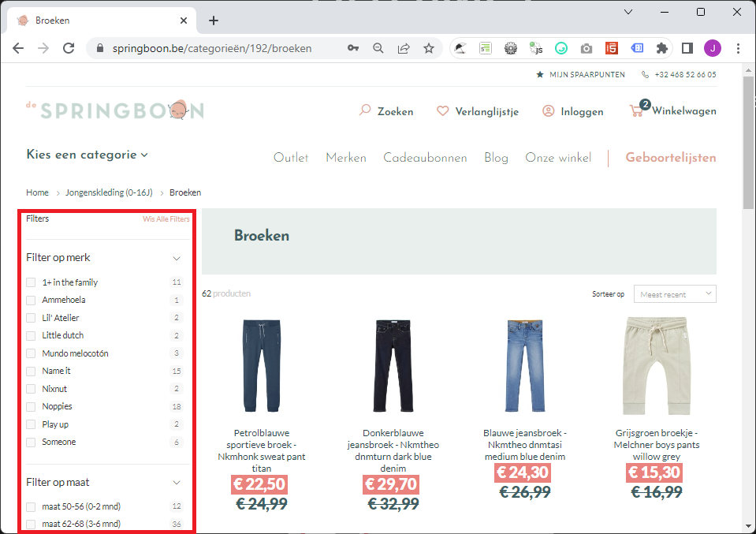Check the Ammehoela brand filter

pyautogui.click(x=31, y=300)
